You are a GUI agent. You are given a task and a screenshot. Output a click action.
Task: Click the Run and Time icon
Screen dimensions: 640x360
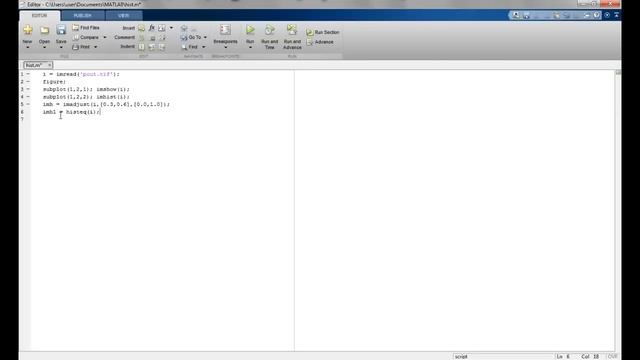click(269, 30)
